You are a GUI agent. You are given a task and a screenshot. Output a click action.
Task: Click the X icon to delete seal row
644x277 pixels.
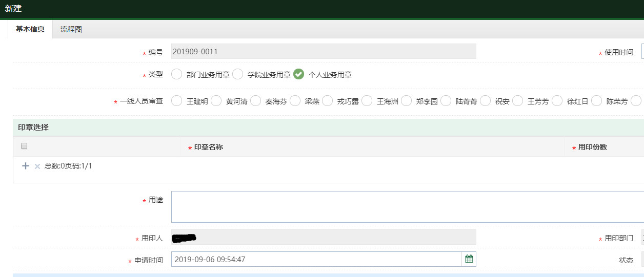pos(37,166)
